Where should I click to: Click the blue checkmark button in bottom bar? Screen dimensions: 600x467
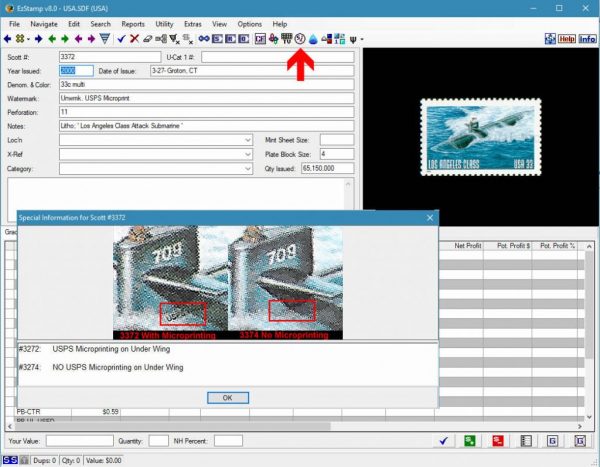(442, 440)
